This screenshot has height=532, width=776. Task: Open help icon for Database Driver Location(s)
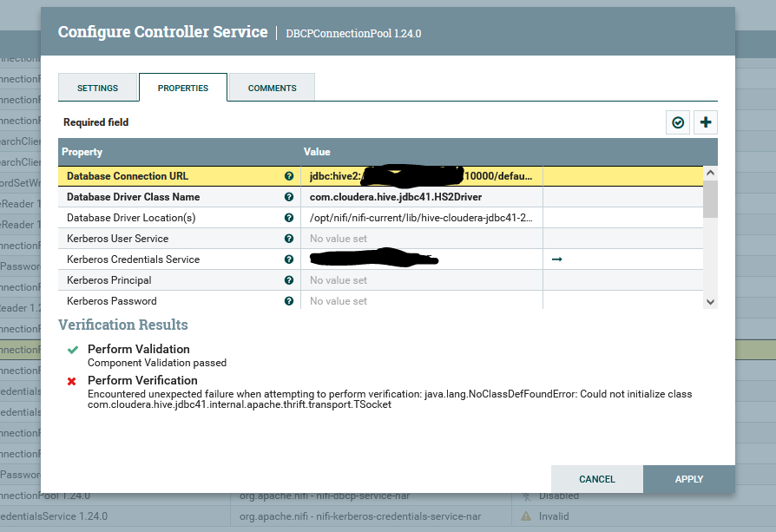(x=289, y=218)
